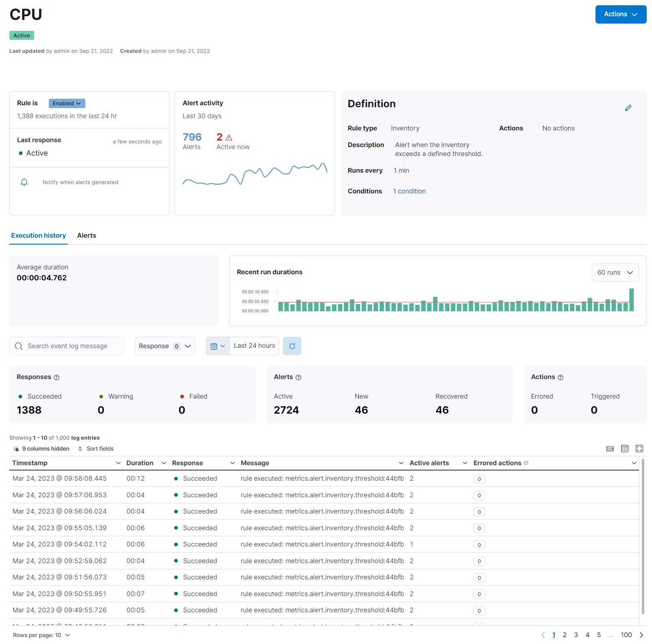Open the keyboard shortcuts icon above the table
652x644 pixels.
(x=610, y=449)
